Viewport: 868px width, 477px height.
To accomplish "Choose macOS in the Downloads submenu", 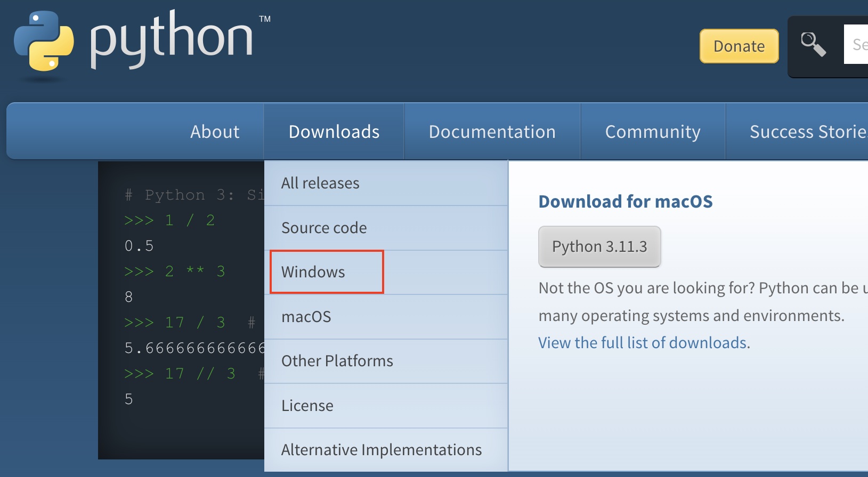I will coord(386,317).
